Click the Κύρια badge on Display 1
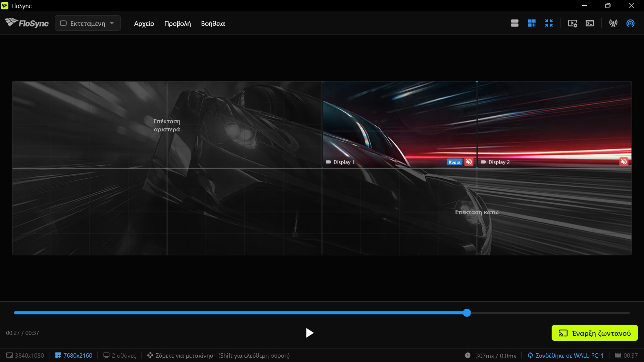This screenshot has height=362, width=644. point(454,162)
